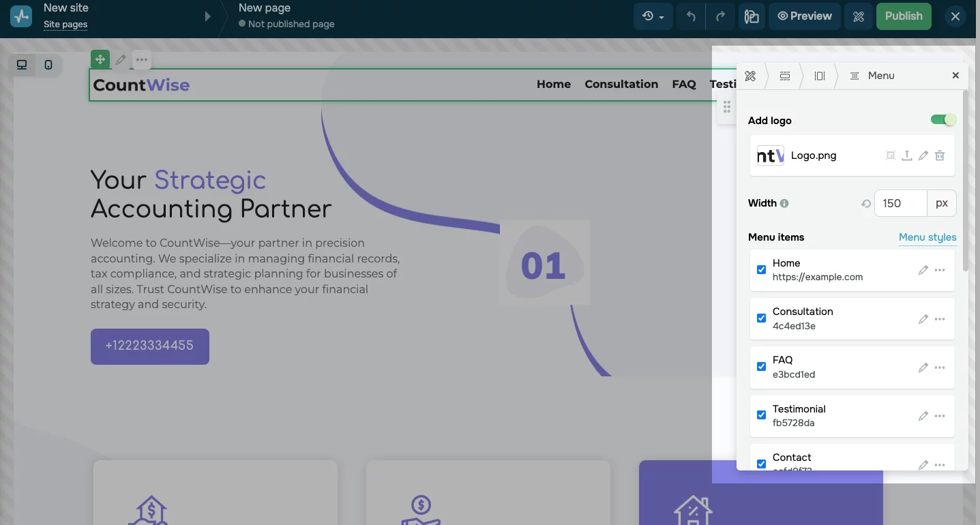
Task: Close the Menu settings panel
Action: coord(955,76)
